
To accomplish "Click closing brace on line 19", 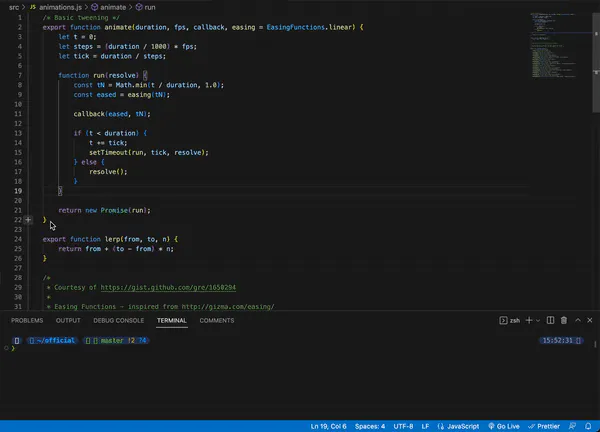I will click(x=60, y=191).
